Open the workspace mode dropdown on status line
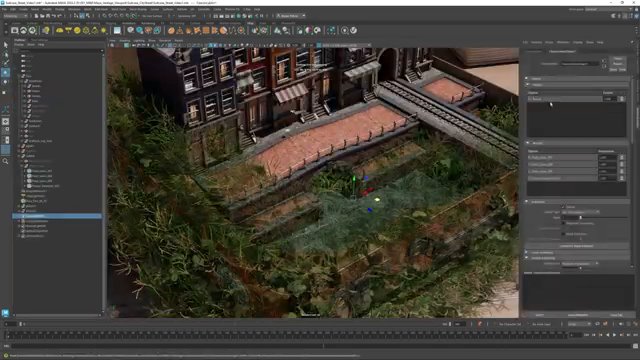Image resolution: width=640 pixels, height=360 pixels. pos(16,16)
